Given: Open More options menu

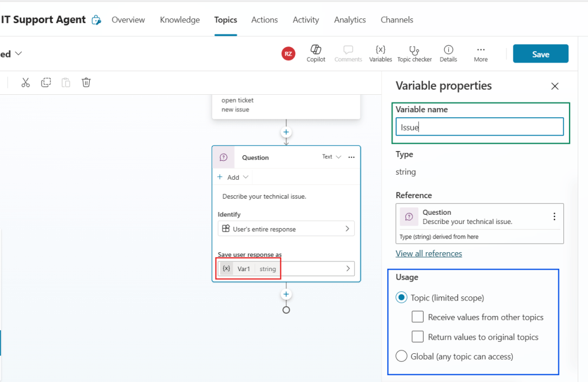Looking at the screenshot, I should [481, 53].
